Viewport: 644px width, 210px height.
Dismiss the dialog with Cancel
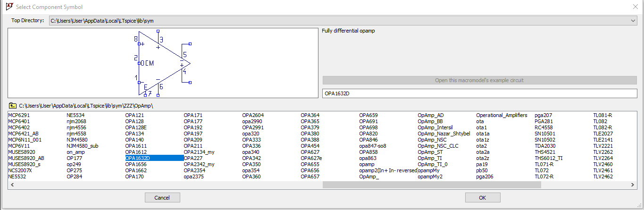click(162, 197)
